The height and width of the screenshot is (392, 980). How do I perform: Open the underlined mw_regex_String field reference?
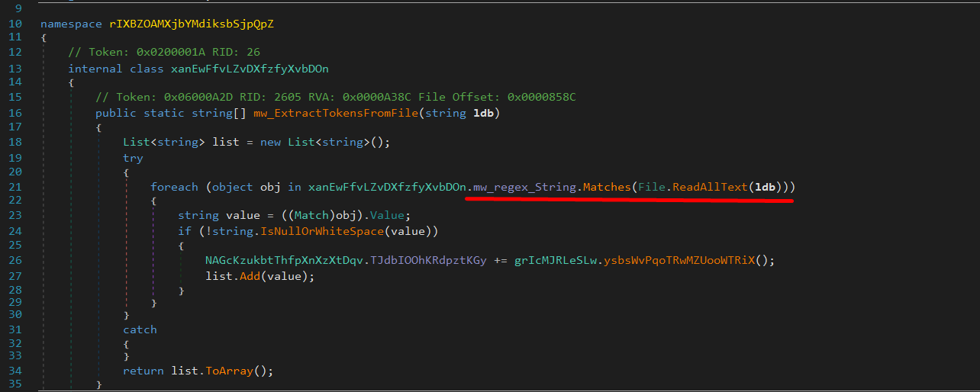tap(524, 187)
